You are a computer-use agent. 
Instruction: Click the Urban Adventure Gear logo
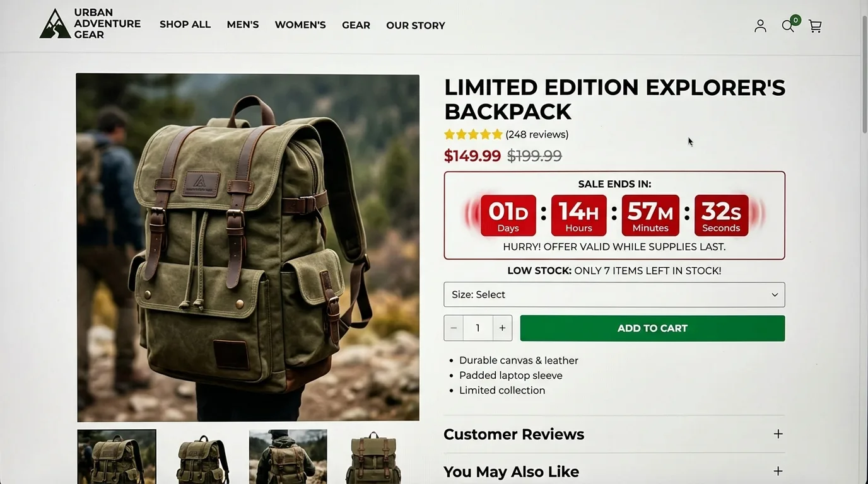pos(90,24)
